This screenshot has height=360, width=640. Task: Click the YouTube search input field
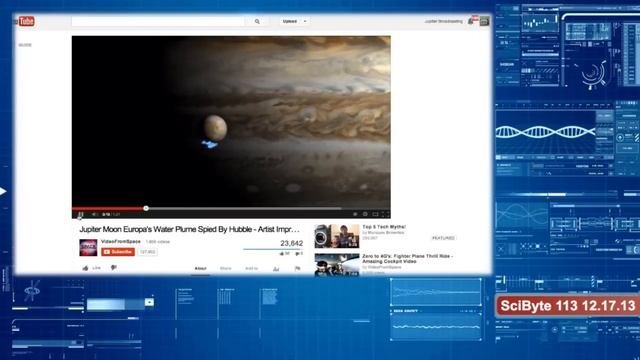[x=158, y=21]
